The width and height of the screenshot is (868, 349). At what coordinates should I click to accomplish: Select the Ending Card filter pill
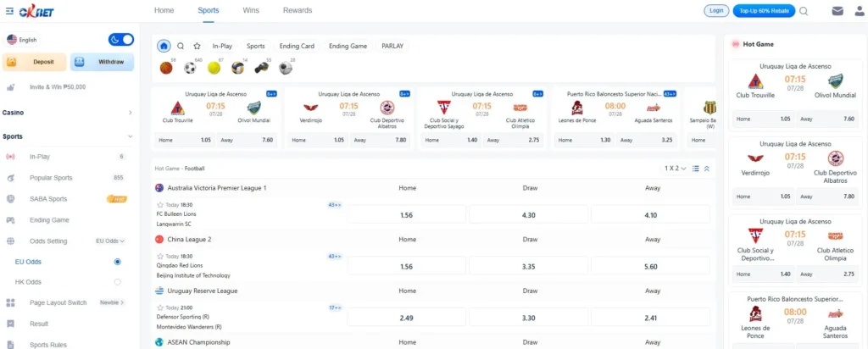click(x=297, y=47)
